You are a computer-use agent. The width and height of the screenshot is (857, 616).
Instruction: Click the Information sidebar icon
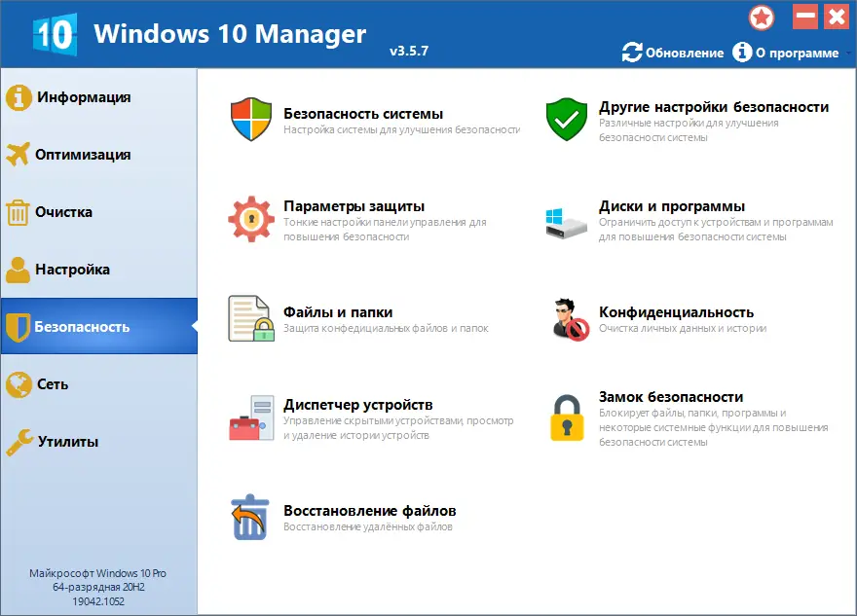point(19,97)
